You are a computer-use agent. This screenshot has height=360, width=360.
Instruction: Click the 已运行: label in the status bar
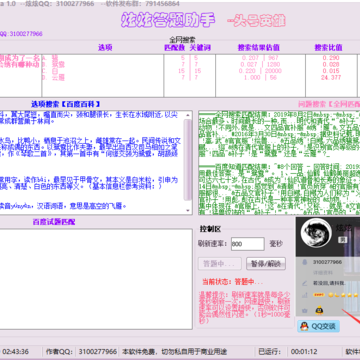point(270,352)
